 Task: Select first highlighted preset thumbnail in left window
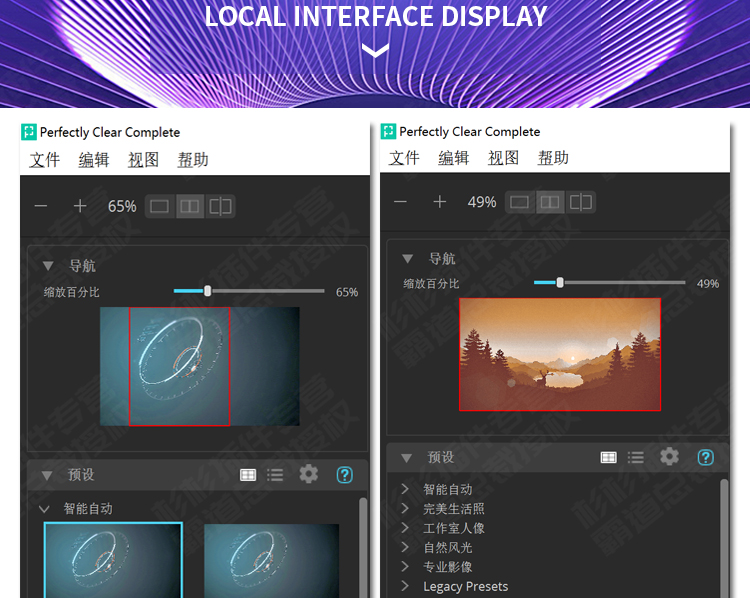tap(113, 560)
